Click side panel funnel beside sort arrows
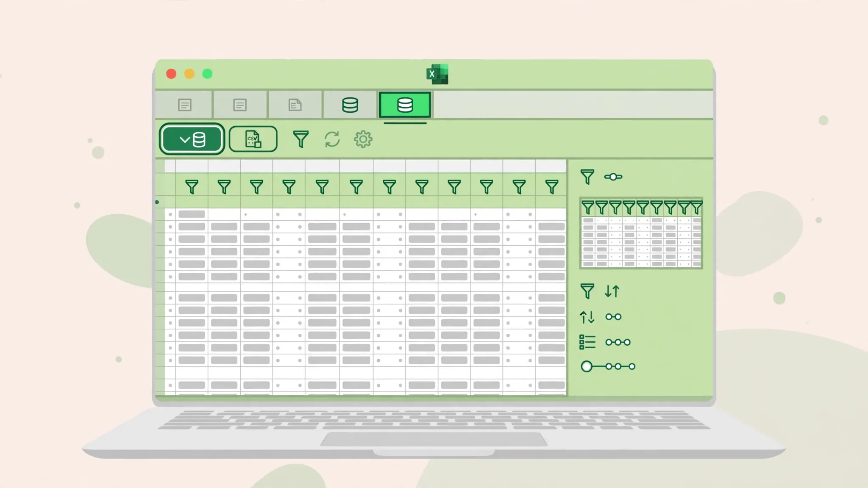 (587, 291)
